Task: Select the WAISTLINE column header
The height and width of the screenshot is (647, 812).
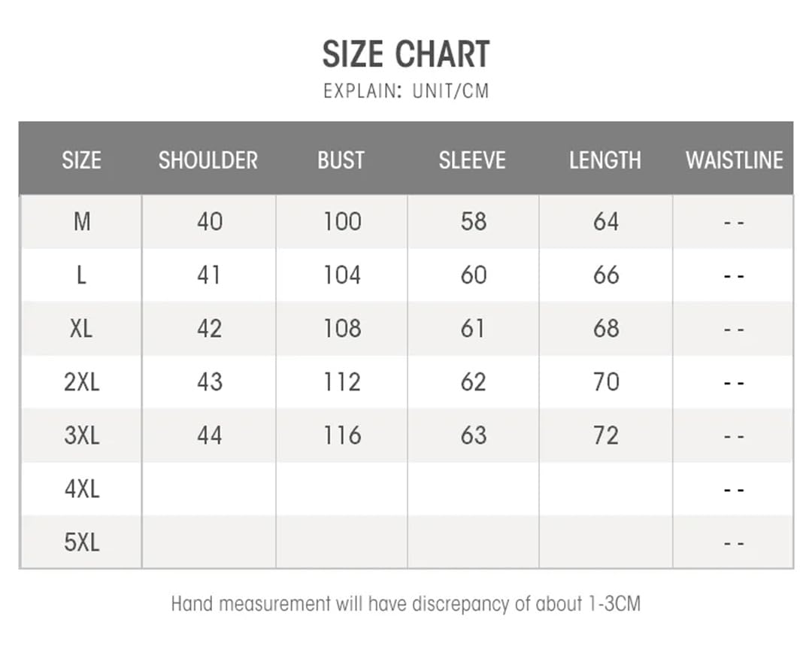Action: point(735,160)
